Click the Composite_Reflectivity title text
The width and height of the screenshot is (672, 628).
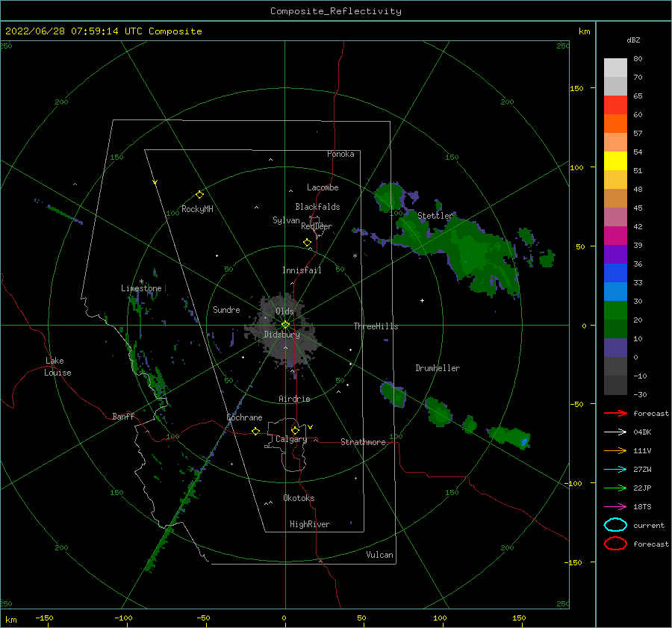(x=336, y=11)
